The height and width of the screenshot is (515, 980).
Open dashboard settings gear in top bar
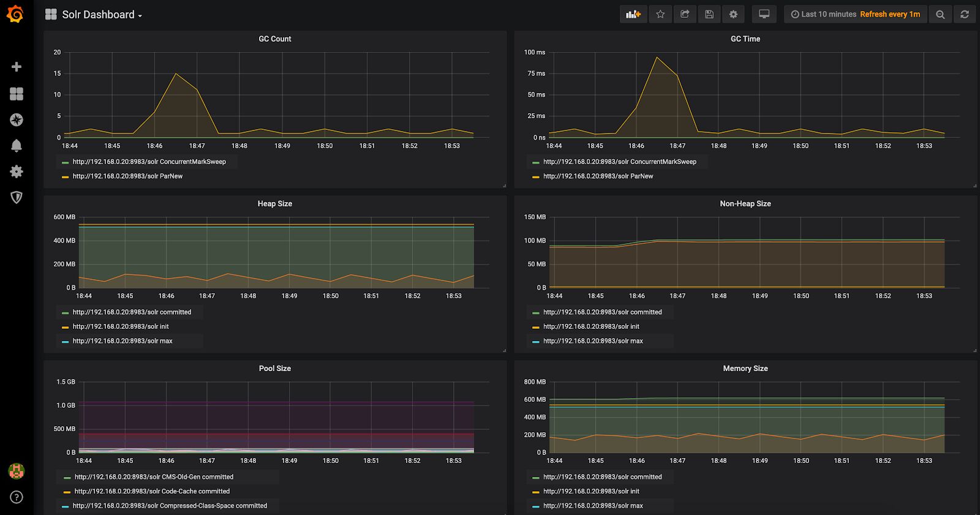pos(733,14)
